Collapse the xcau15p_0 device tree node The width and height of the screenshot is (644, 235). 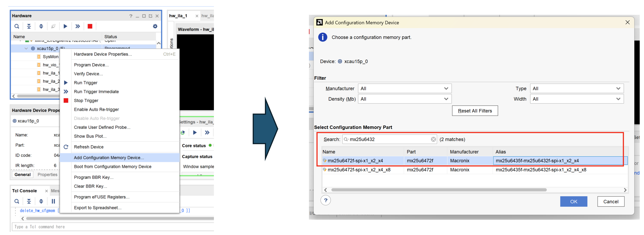pyautogui.click(x=26, y=49)
